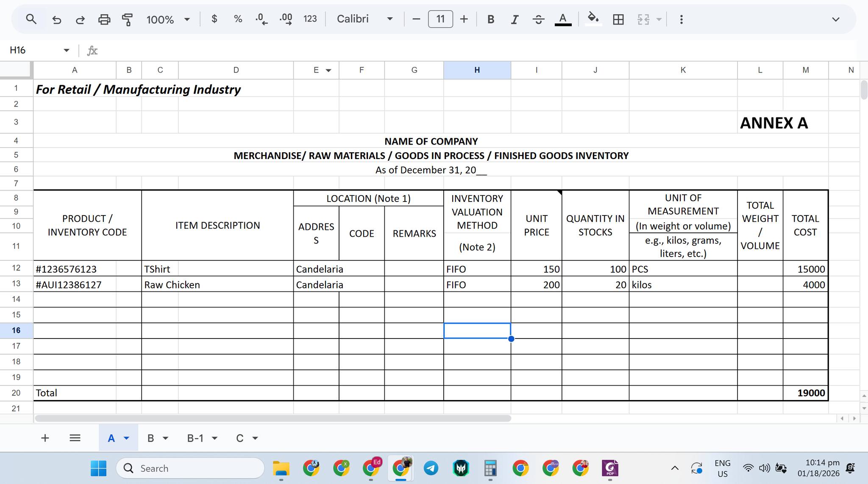This screenshot has height=484, width=868.
Task: Toggle strikethrough formatting
Action: pyautogui.click(x=538, y=19)
